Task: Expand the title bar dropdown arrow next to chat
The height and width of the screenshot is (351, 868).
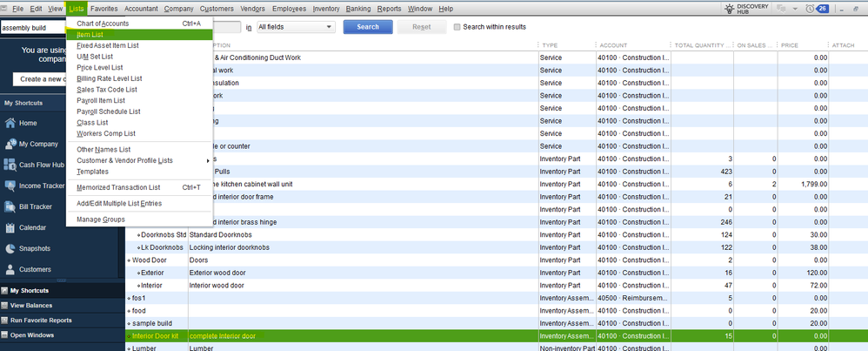Action: pyautogui.click(x=796, y=9)
